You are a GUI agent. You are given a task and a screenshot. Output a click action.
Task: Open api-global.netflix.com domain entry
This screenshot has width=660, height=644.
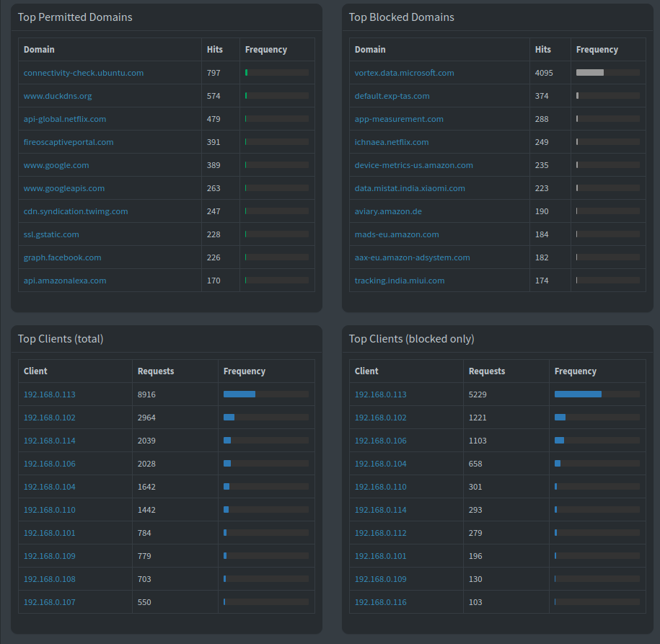64,119
